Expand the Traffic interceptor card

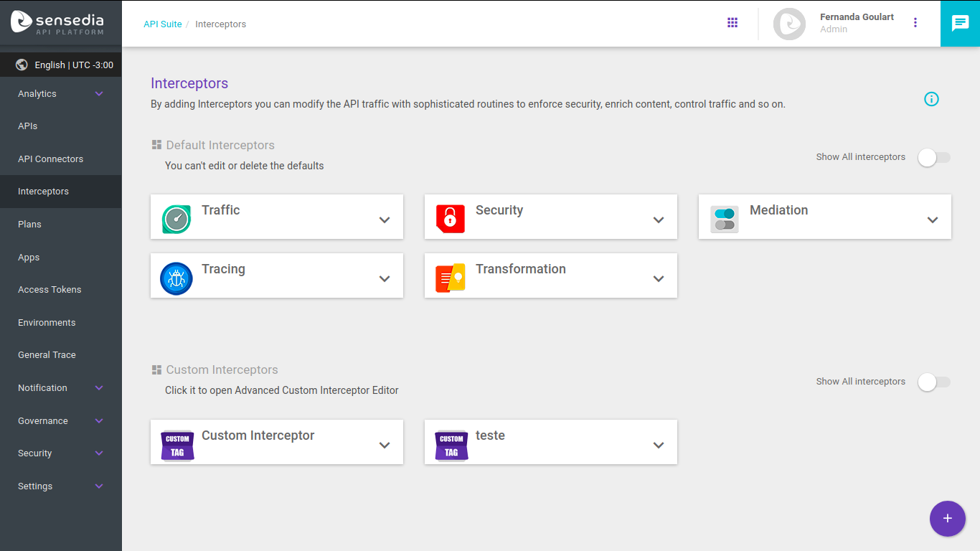tap(385, 220)
